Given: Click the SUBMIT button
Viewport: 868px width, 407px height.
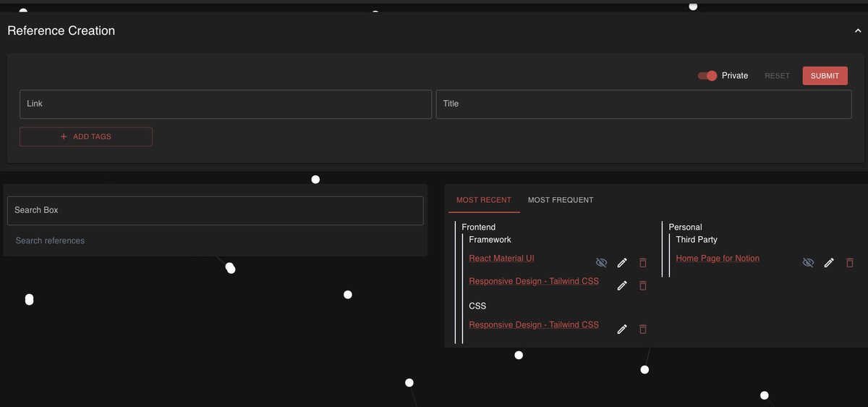Looking at the screenshot, I should (x=825, y=76).
